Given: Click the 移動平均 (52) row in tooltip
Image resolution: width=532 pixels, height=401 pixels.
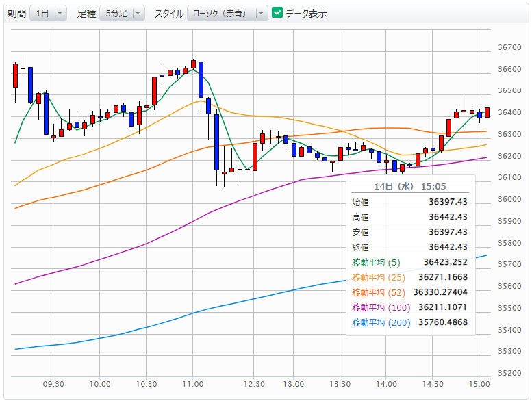Looking at the screenshot, I should tap(409, 292).
